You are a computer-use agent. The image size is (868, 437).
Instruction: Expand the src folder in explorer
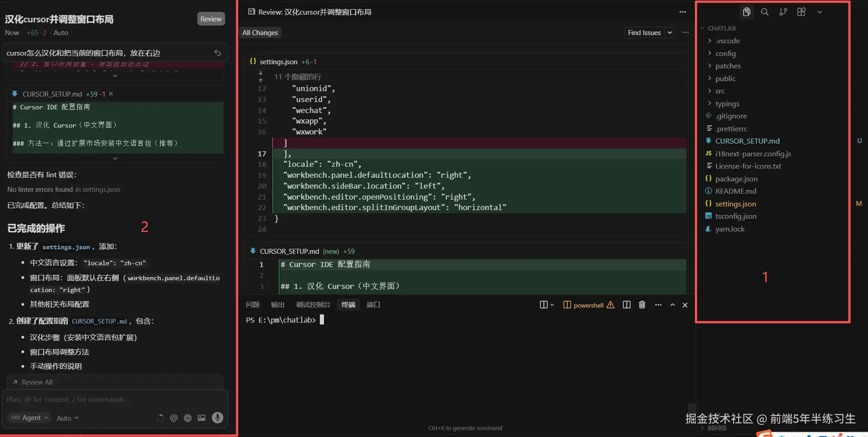[x=719, y=91]
